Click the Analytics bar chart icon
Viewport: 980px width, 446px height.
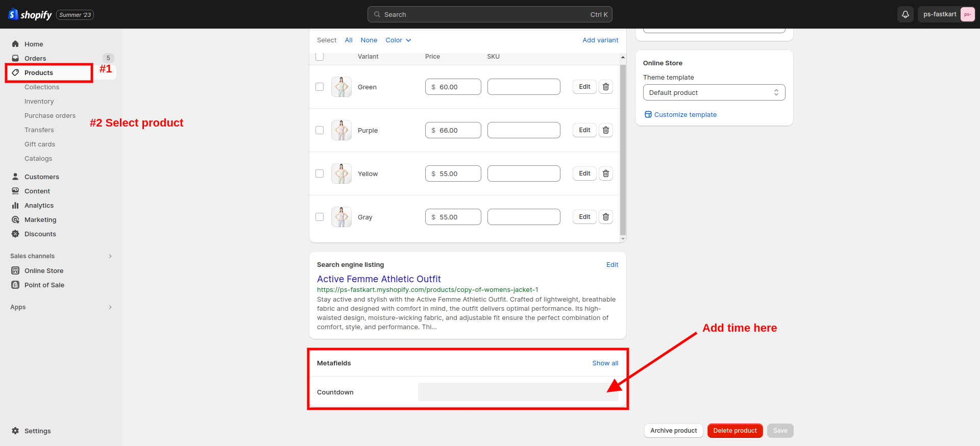click(15, 205)
